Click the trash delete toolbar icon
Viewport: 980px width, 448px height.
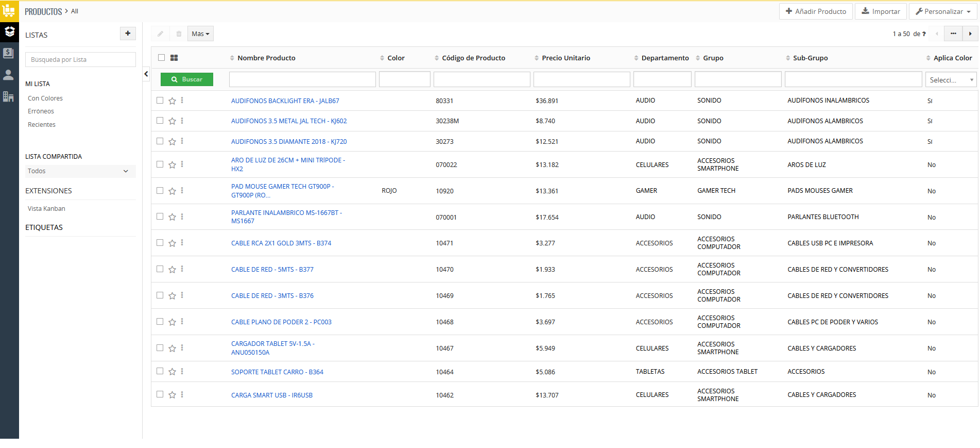click(179, 34)
